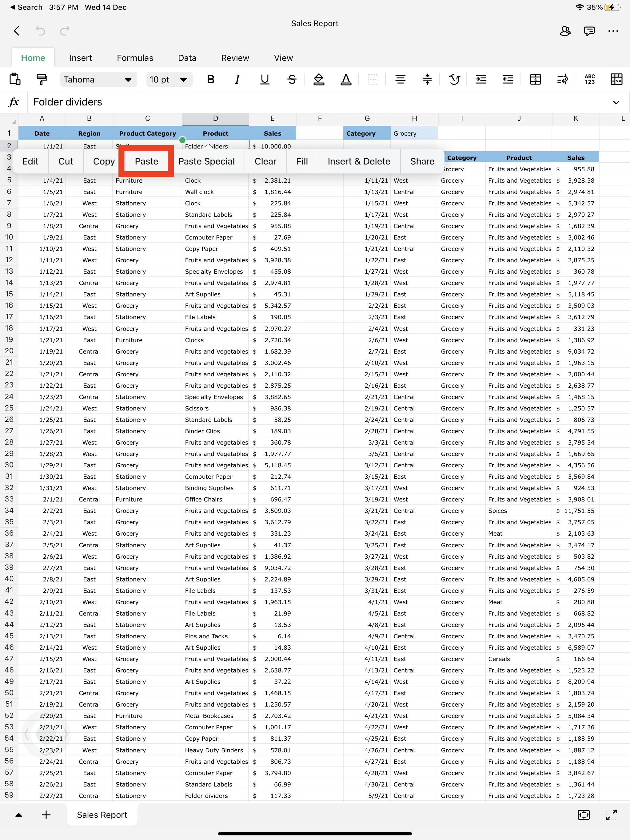Tap the ABC 123 number format icon
Screen dimensions: 630x840
(x=589, y=79)
